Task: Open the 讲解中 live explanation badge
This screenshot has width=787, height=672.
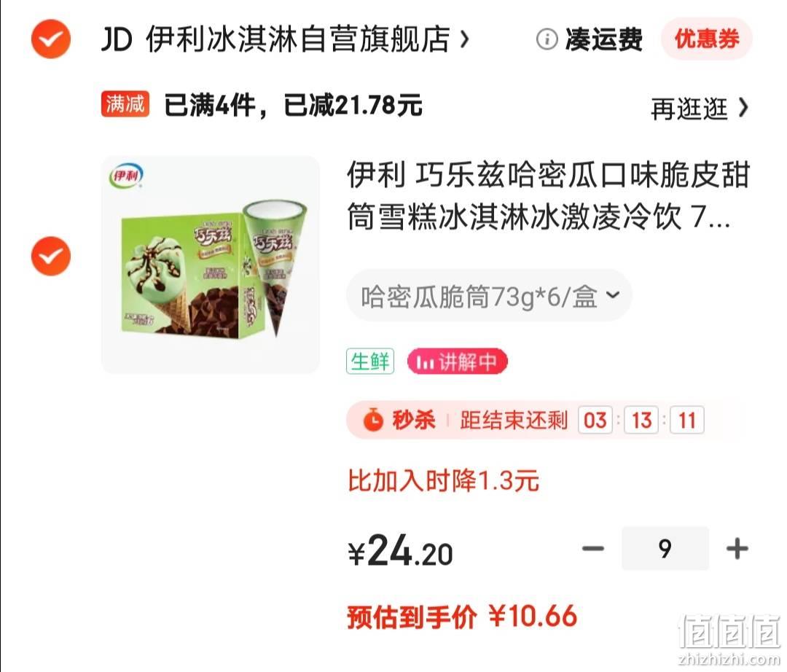Action: (x=457, y=361)
